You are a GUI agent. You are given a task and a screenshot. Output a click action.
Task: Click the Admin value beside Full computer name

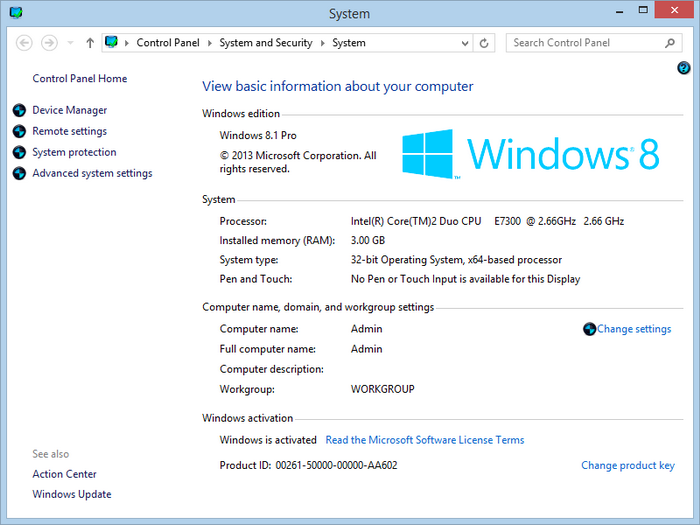(367, 349)
